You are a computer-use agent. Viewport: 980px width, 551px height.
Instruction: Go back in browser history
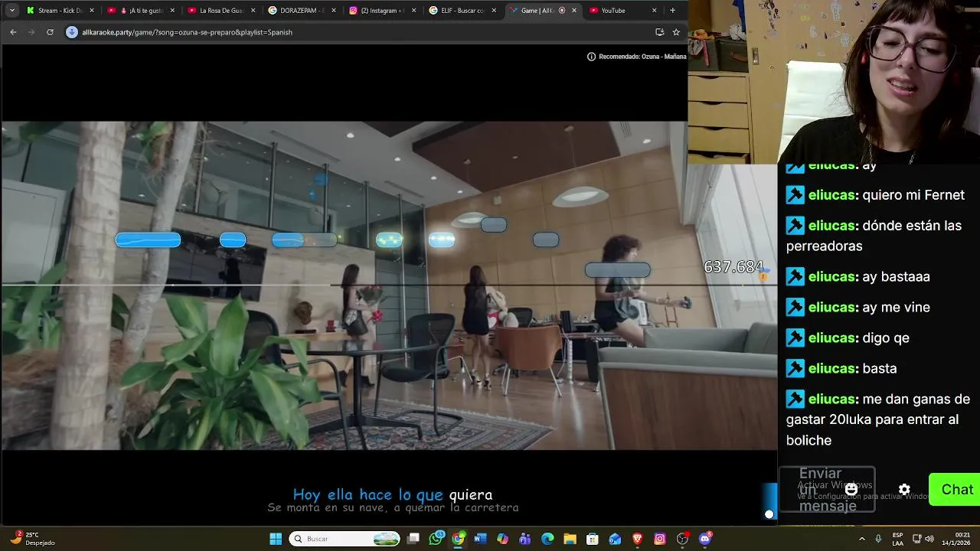[13, 32]
